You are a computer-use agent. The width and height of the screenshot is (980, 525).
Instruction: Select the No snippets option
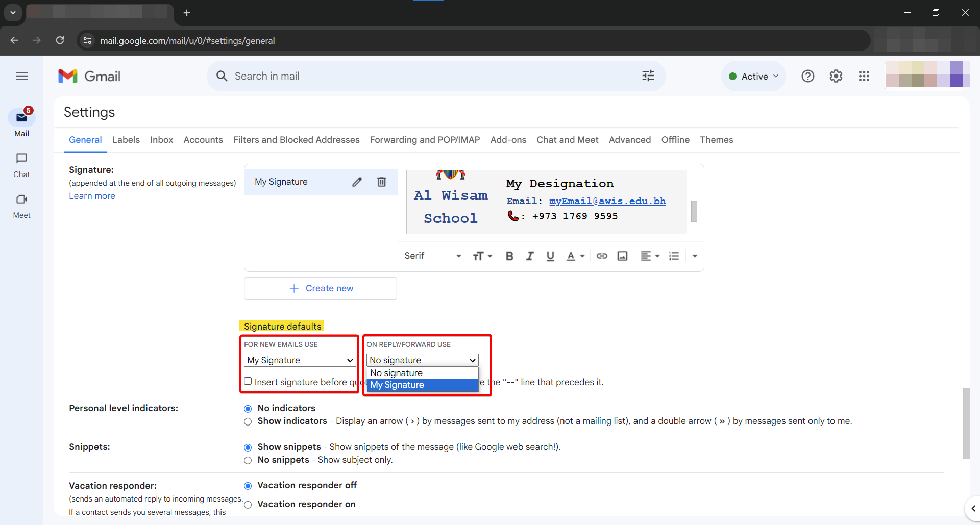click(x=248, y=460)
